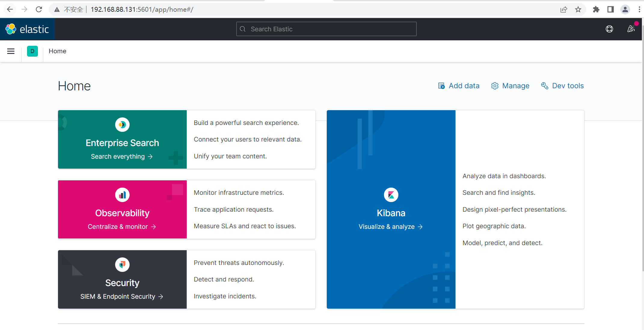Click the Enterprise Search round icon
This screenshot has width=644, height=330.
122,125
